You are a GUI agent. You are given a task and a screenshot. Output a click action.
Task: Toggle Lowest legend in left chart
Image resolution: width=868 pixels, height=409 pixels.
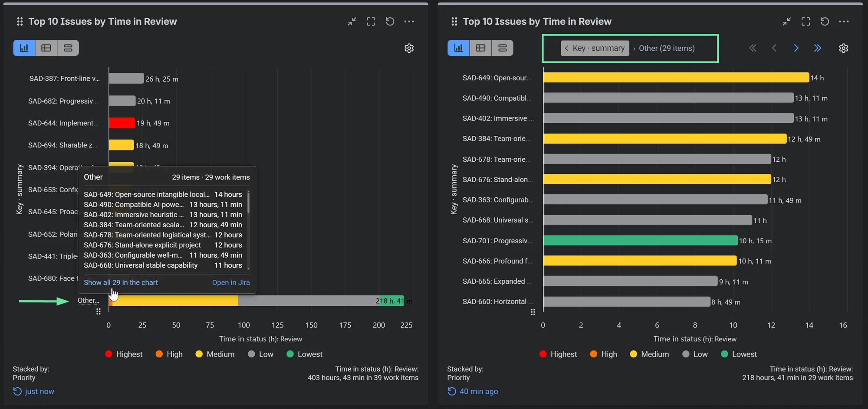(305, 354)
